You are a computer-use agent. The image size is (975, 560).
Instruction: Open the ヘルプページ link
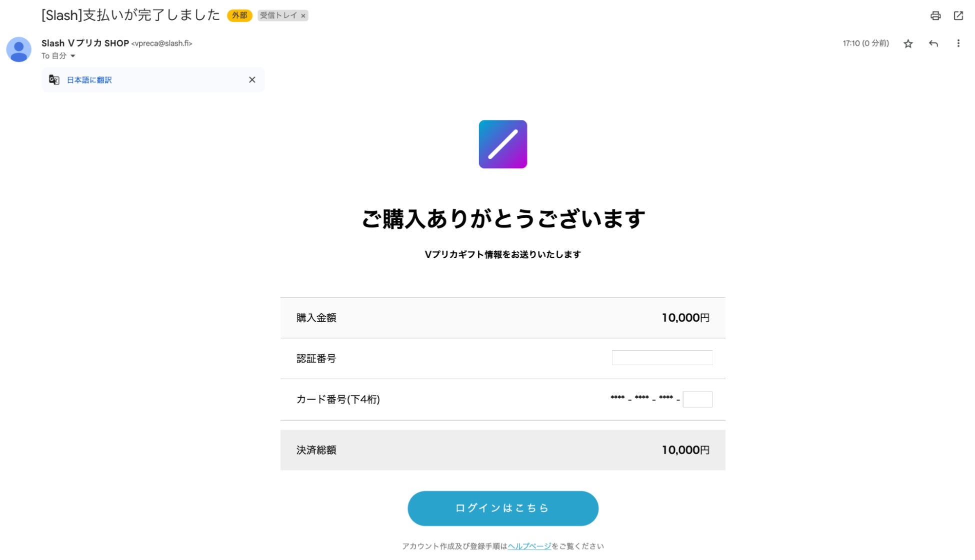pos(529,546)
